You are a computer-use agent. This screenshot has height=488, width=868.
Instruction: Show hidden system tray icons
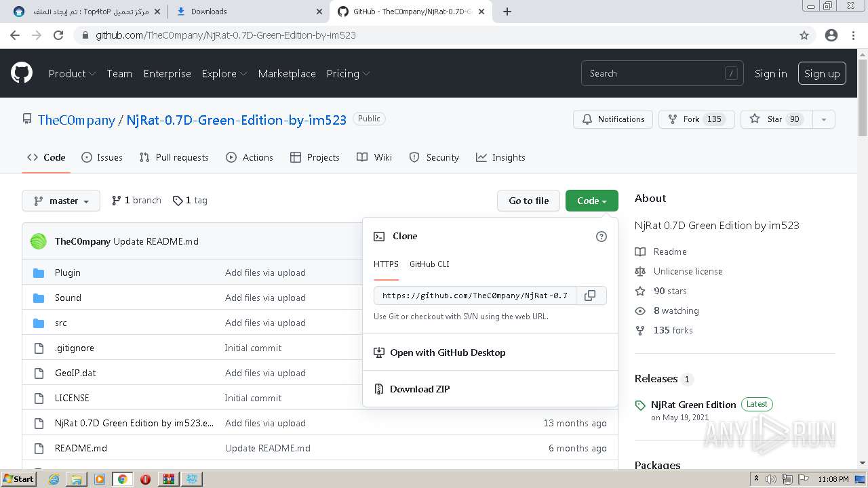[756, 479]
